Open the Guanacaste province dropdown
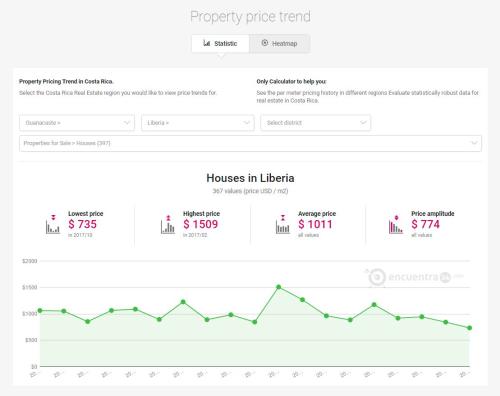The height and width of the screenshot is (396, 500). pos(77,123)
